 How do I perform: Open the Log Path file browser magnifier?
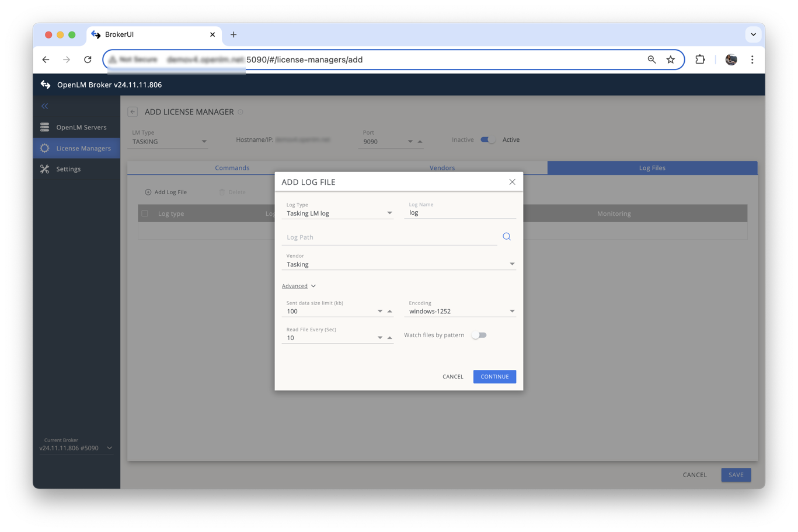(x=506, y=236)
